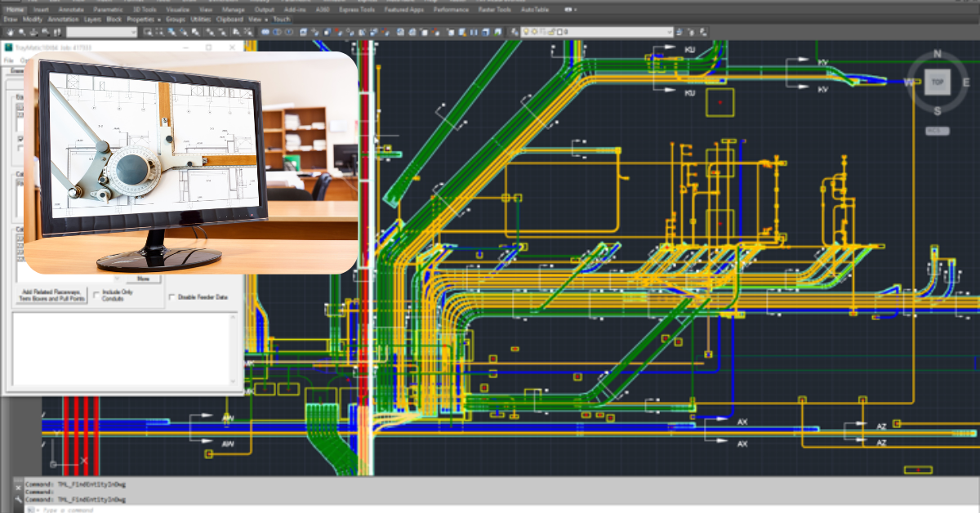
Task: Select the Paste icon in the Clipboard panel
Action: click(229, 18)
